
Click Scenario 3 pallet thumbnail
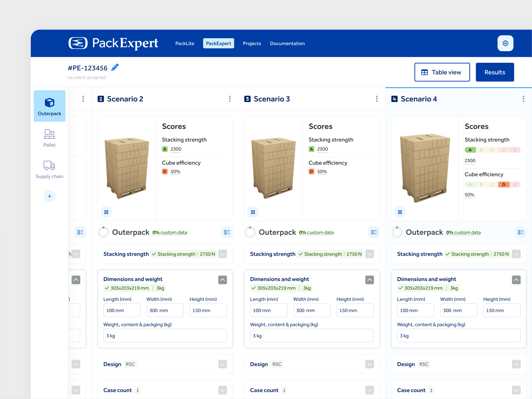point(273,168)
